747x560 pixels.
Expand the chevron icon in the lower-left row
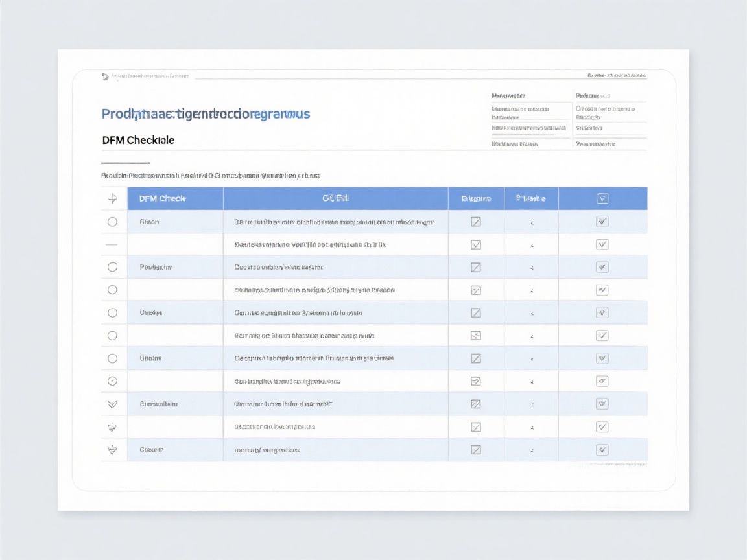(113, 426)
